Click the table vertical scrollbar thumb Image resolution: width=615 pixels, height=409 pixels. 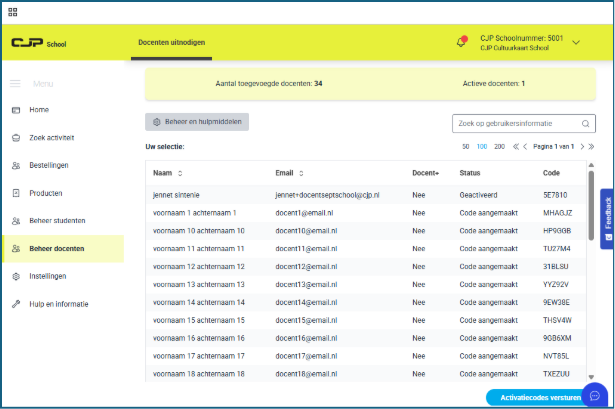[x=591, y=205]
